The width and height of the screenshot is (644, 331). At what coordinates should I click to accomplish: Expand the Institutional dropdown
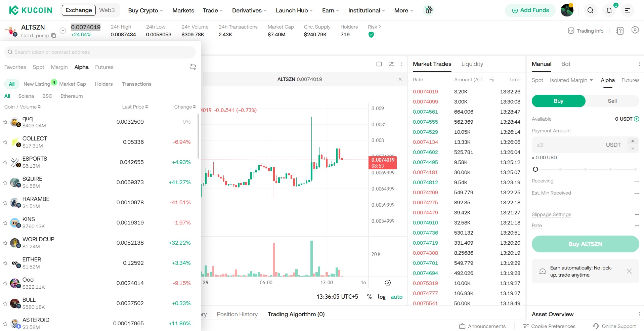(x=367, y=10)
